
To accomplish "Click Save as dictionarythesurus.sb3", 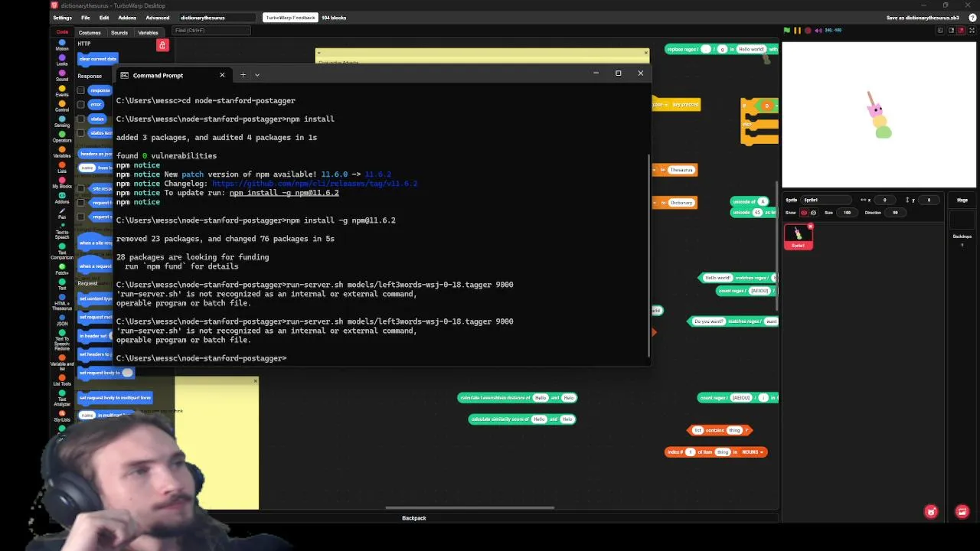I will [923, 18].
